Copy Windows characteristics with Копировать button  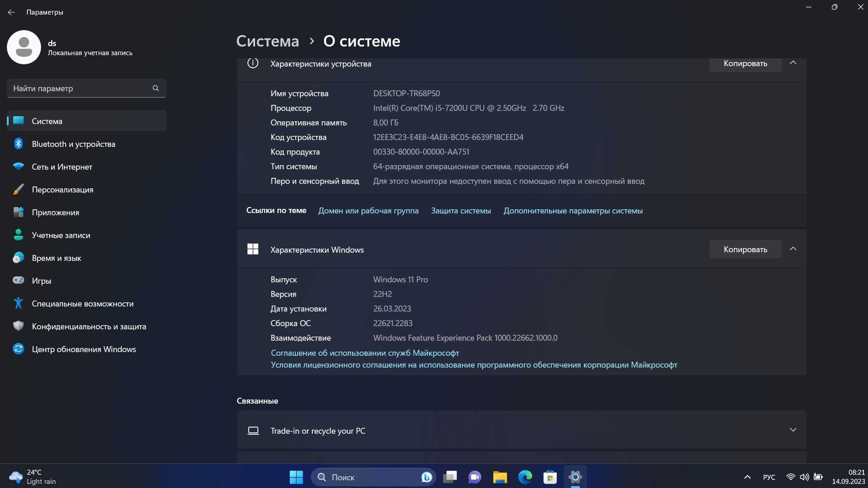tap(745, 249)
